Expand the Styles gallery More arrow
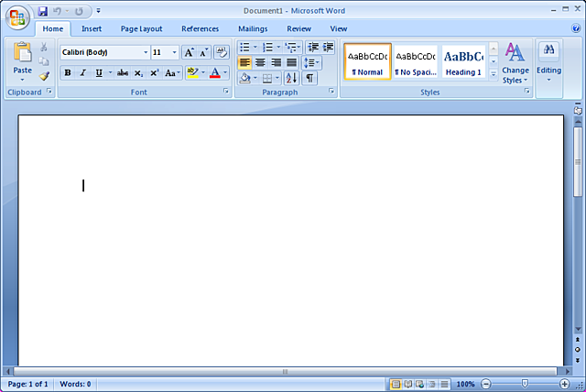Screen dimensions: 586x392 494,74
